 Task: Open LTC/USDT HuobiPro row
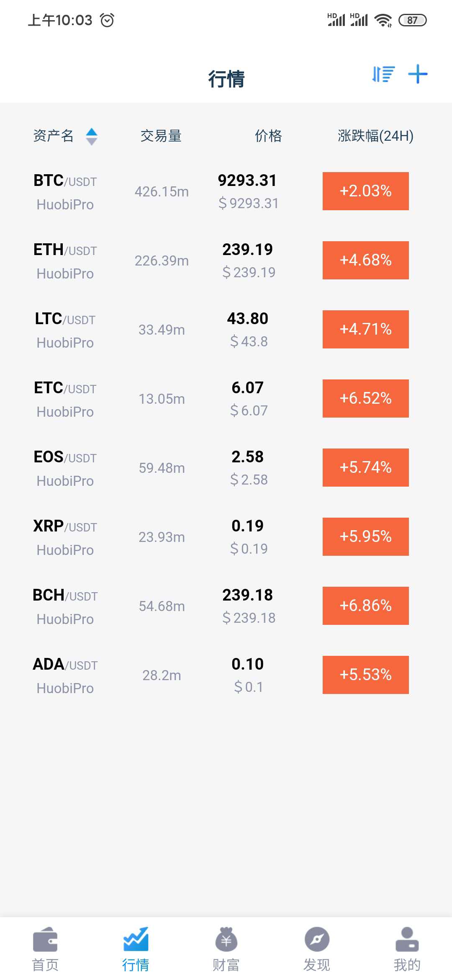point(226,330)
